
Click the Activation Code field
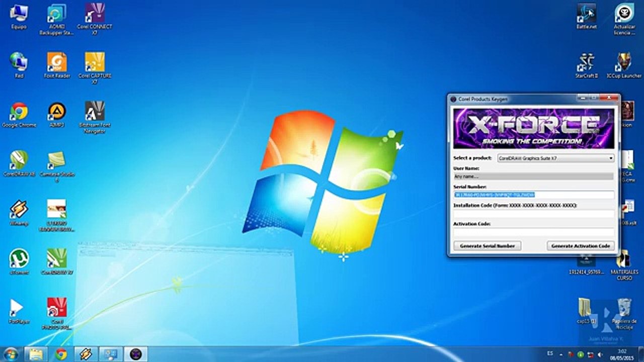533,232
